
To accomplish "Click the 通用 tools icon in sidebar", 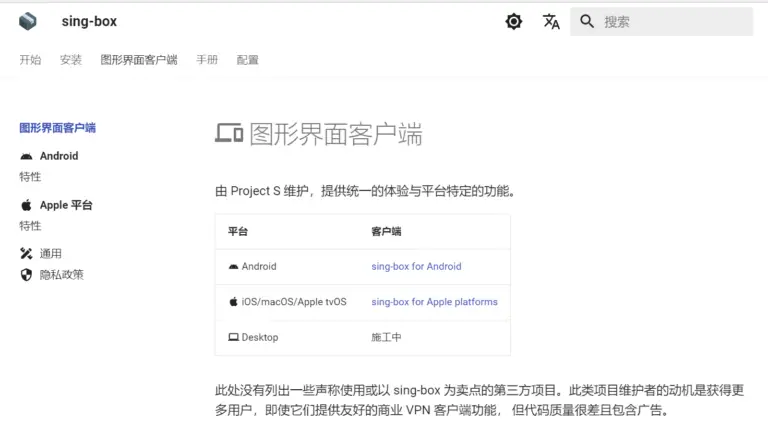I will [x=26, y=253].
